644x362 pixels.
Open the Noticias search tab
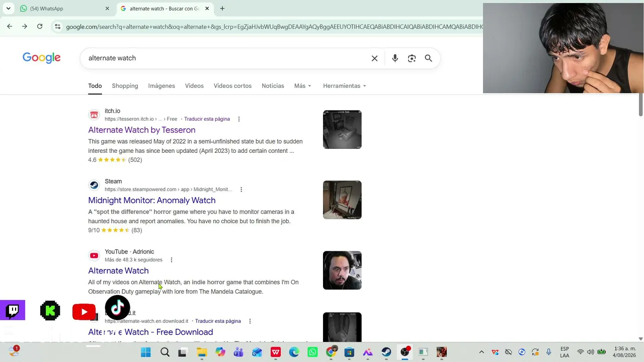click(273, 86)
